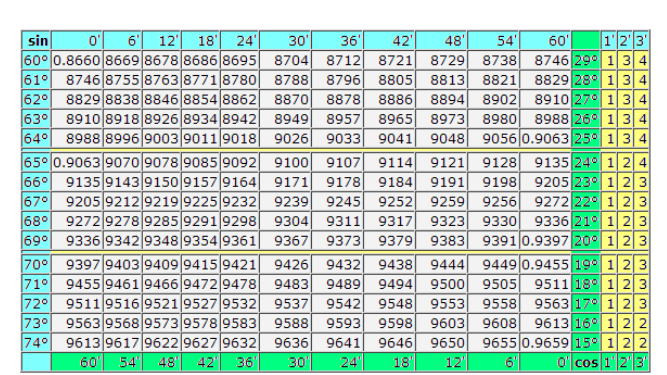Image resolution: width=667 pixels, height=375 pixels.
Task: Click the green 6' footer cell
Action: point(493,362)
